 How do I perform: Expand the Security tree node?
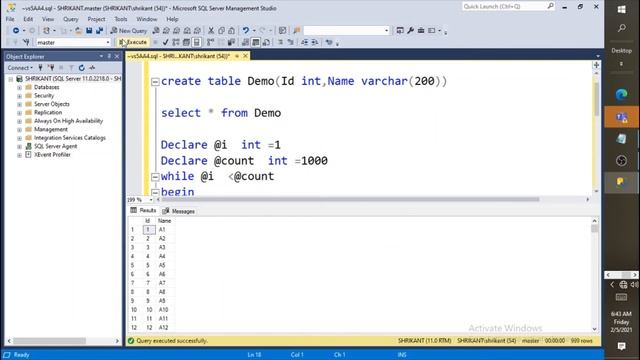(x=20, y=96)
